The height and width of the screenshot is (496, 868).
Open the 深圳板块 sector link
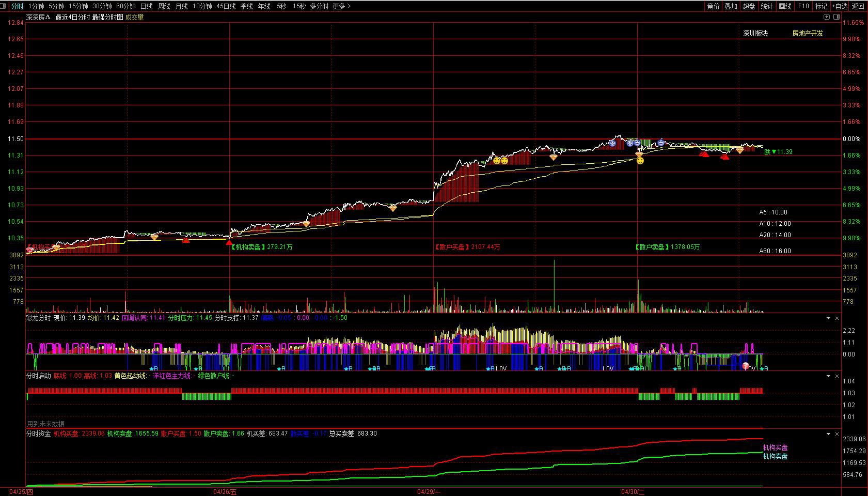[x=755, y=33]
